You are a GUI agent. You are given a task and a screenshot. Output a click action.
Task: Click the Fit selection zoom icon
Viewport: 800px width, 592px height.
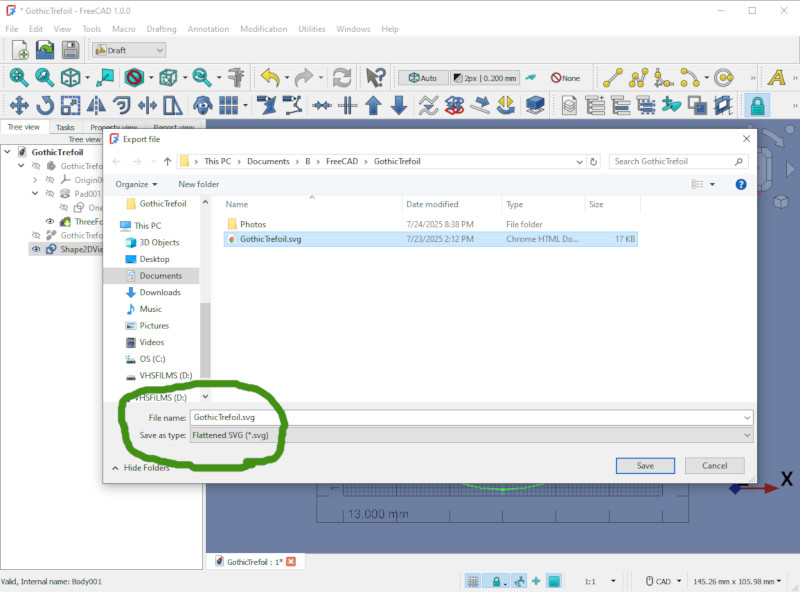coord(44,78)
